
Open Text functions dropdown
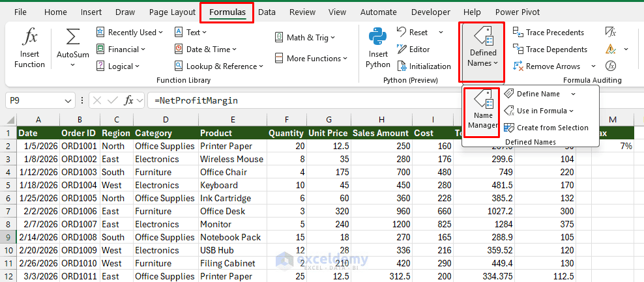click(x=190, y=32)
